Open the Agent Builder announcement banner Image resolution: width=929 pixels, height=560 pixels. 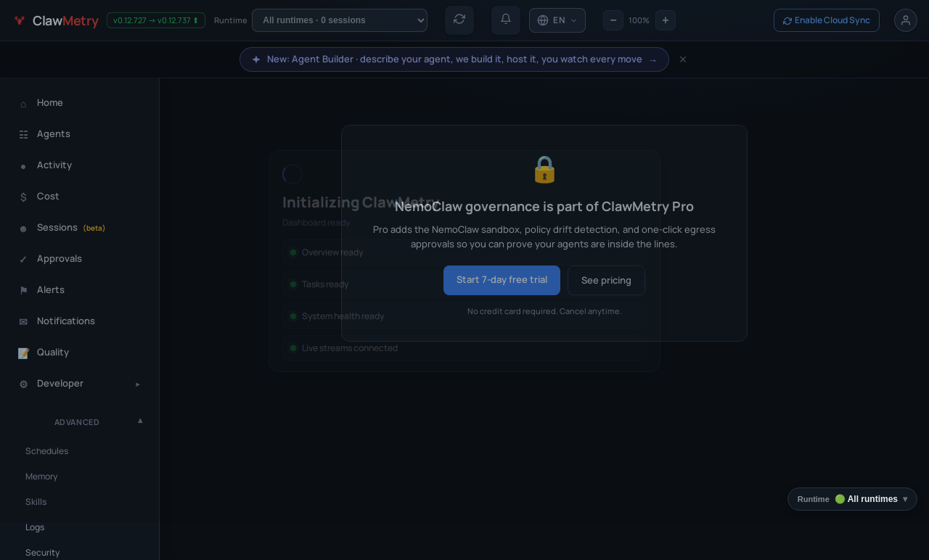click(454, 59)
